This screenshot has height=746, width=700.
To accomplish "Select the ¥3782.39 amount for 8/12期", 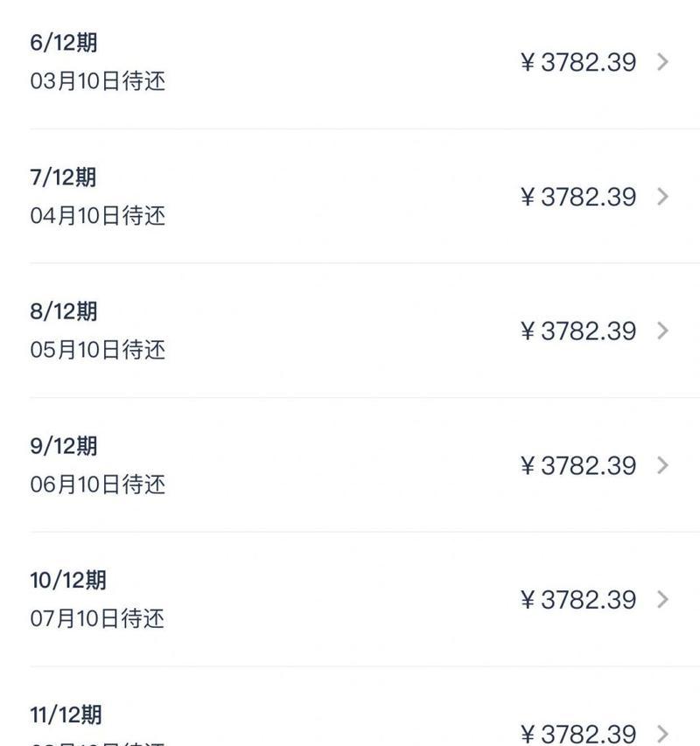I will [578, 331].
